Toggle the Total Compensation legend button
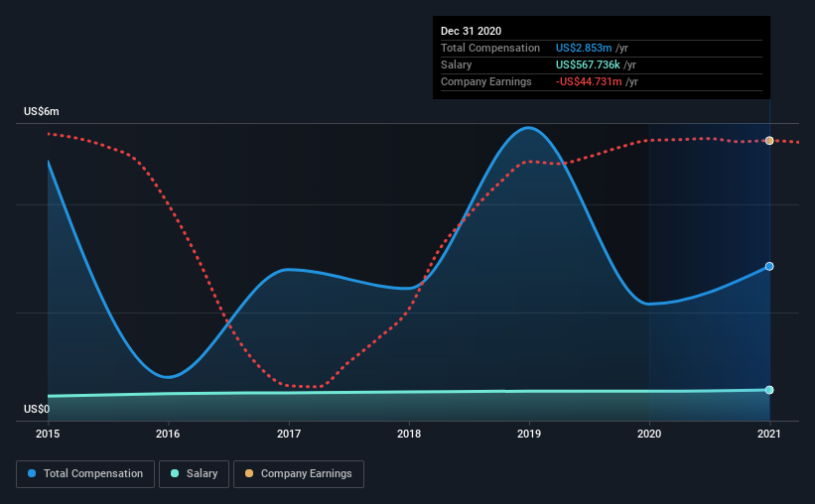 (x=85, y=474)
